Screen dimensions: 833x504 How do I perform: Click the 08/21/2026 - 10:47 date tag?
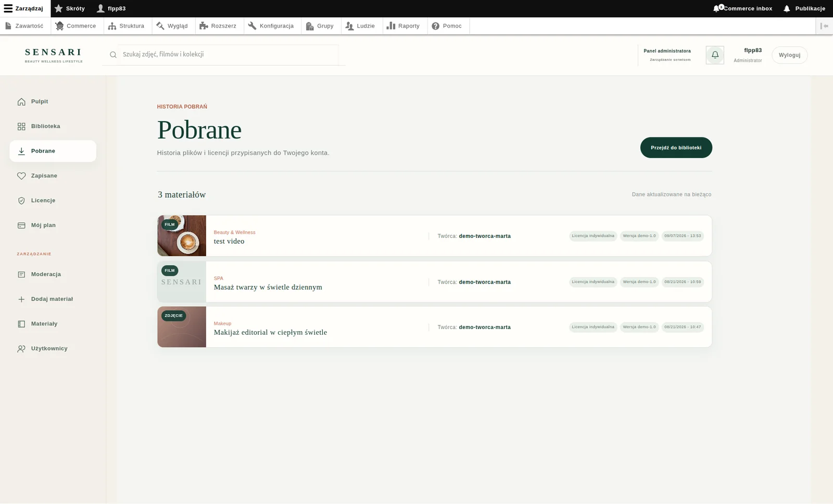(x=683, y=327)
